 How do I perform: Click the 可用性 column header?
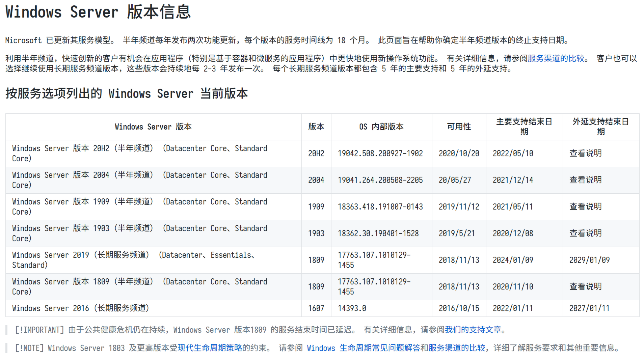click(x=459, y=127)
